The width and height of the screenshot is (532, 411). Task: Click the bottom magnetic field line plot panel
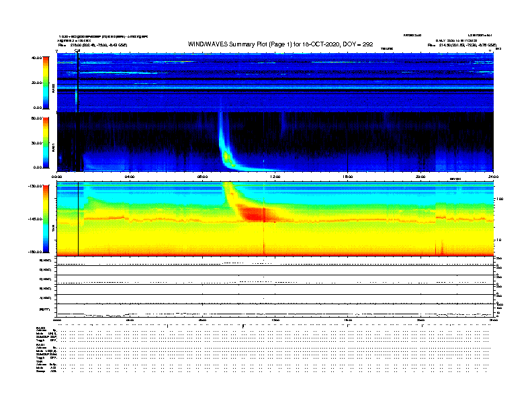(275, 310)
